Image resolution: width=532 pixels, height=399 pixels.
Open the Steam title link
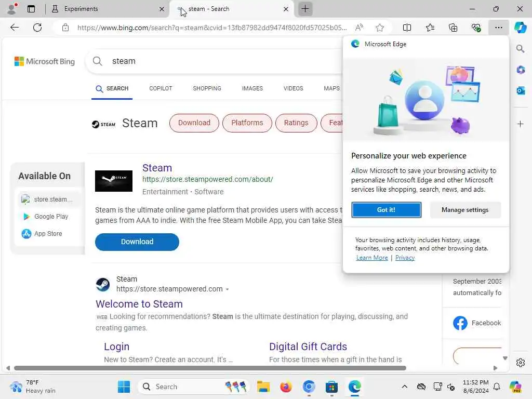click(x=157, y=168)
